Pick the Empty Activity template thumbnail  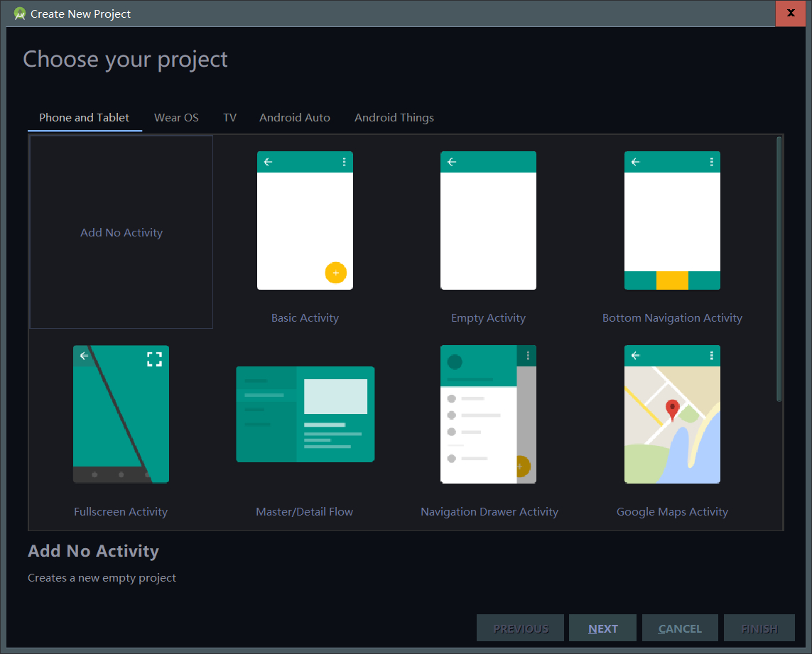coord(488,221)
